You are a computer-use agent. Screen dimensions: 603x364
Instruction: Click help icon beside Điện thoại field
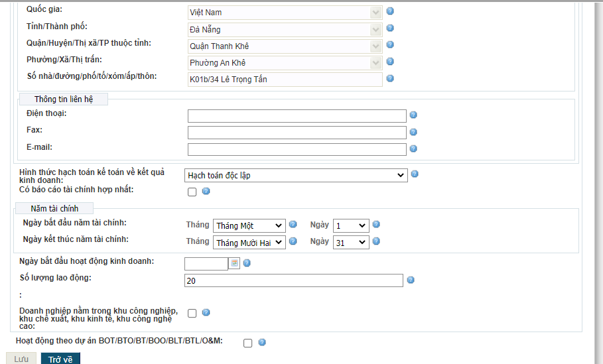tap(413, 115)
